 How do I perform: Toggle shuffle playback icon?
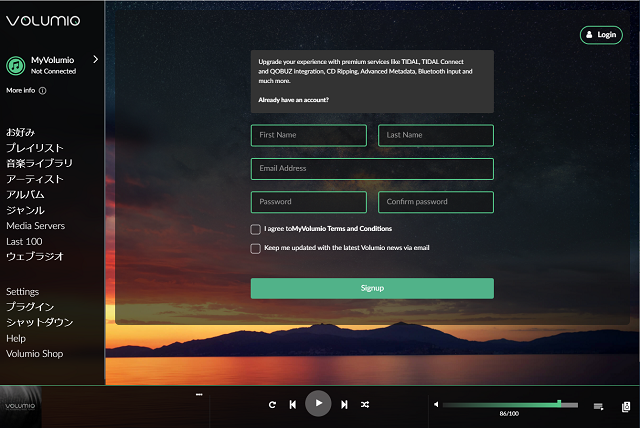(365, 404)
